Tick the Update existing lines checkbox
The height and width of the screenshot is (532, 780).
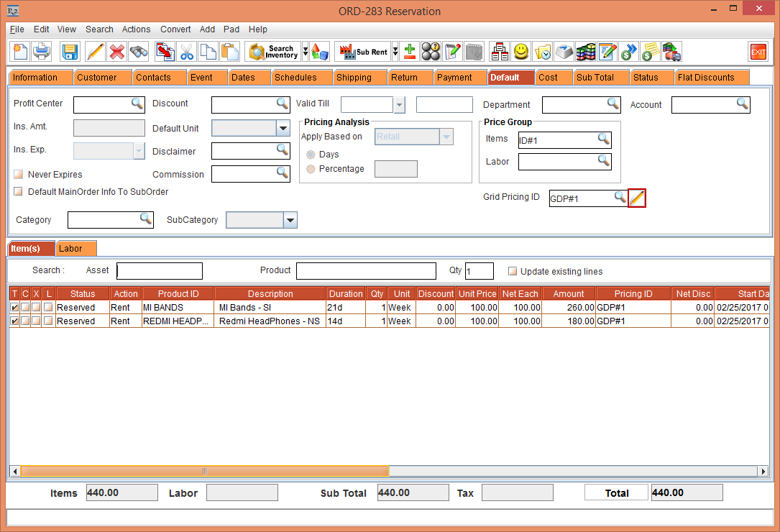tap(513, 272)
